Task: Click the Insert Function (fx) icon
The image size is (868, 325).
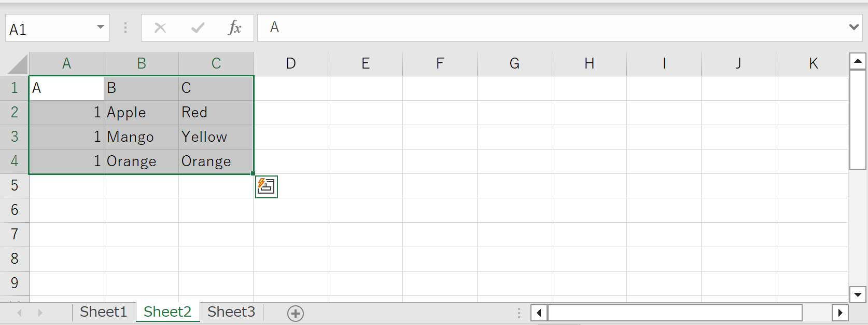Action: click(x=235, y=28)
